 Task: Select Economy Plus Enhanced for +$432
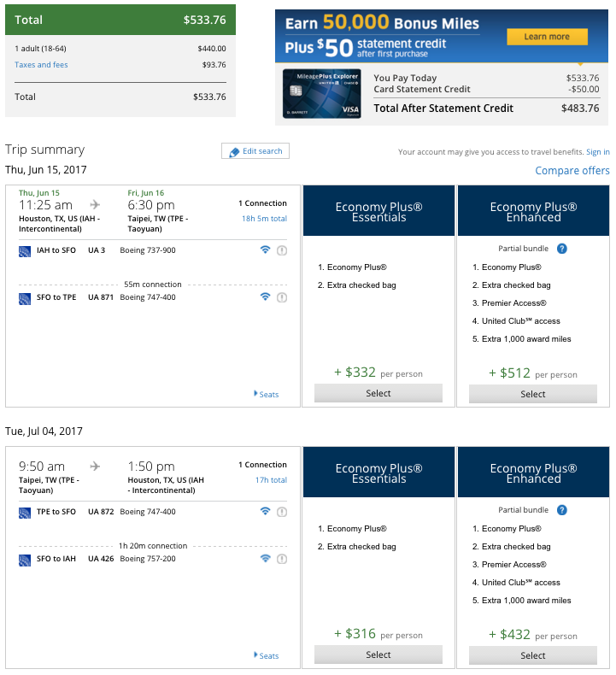pos(533,655)
